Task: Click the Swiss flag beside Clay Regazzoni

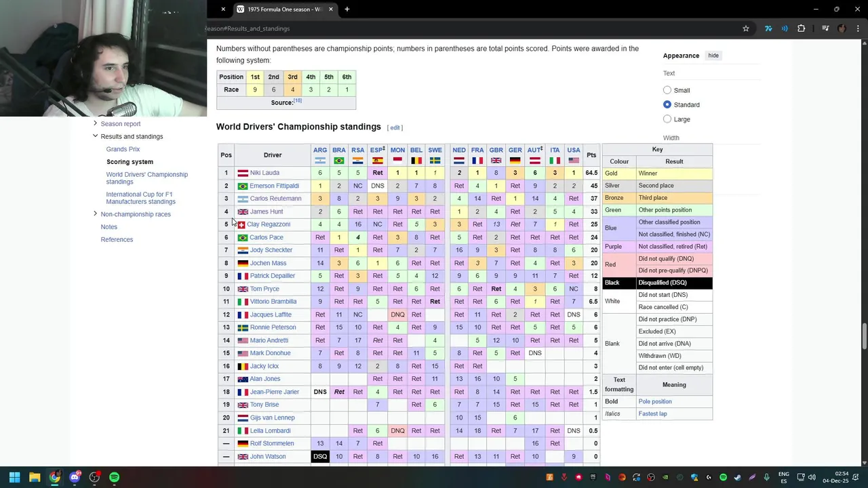Action: coord(241,224)
